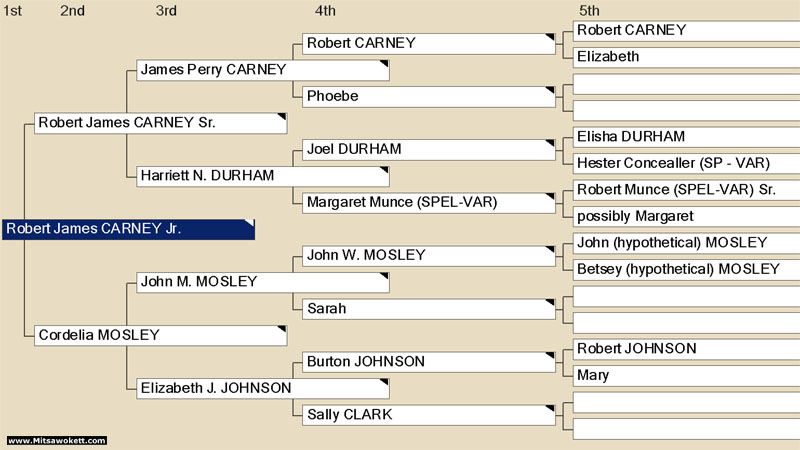Open Elisha DURHAM ancestor entry
800x450 pixels.
(x=686, y=137)
